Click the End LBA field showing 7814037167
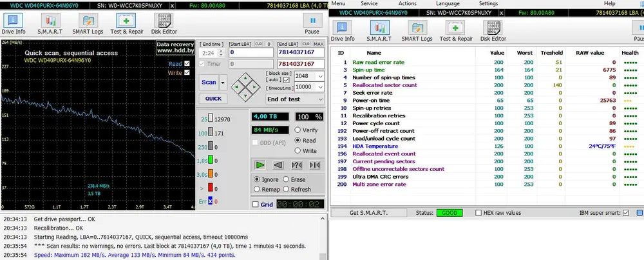The height and width of the screenshot is (260, 644). click(301, 53)
